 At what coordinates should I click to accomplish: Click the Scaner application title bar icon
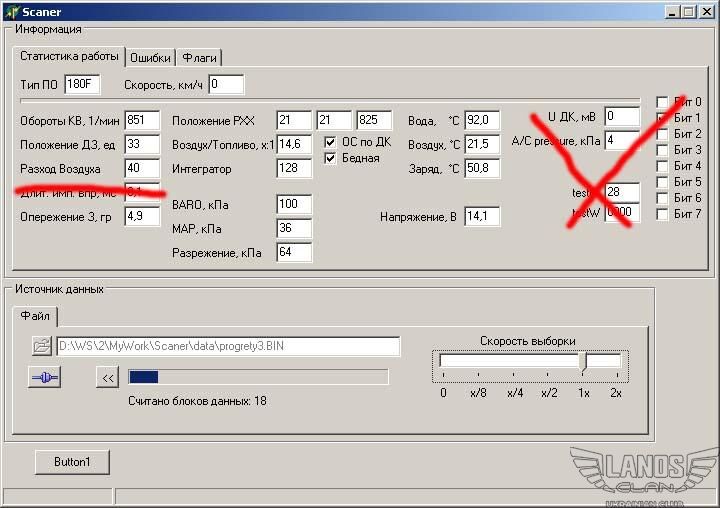(x=12, y=12)
